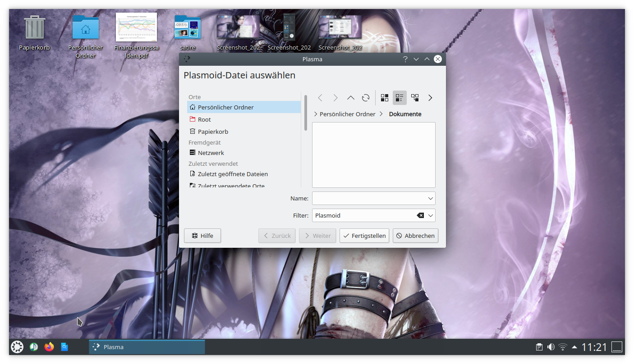Select the satire folder on the desktop
Image resolution: width=634 pixels, height=364 pixels.
[187, 27]
